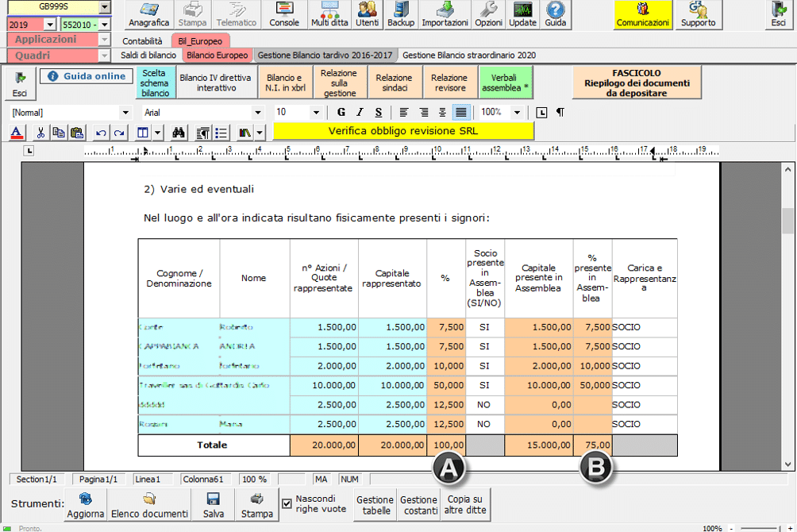Click Verifica obbligo revisione SRL
797x532 pixels.
pyautogui.click(x=403, y=131)
